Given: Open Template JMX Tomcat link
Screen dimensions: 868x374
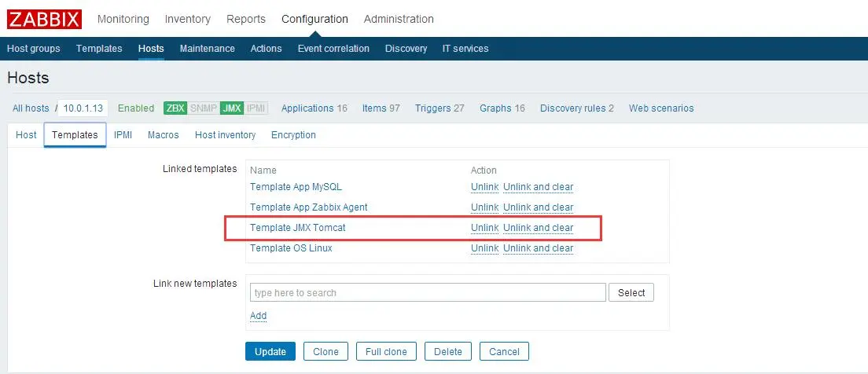Looking at the screenshot, I should pos(298,228).
